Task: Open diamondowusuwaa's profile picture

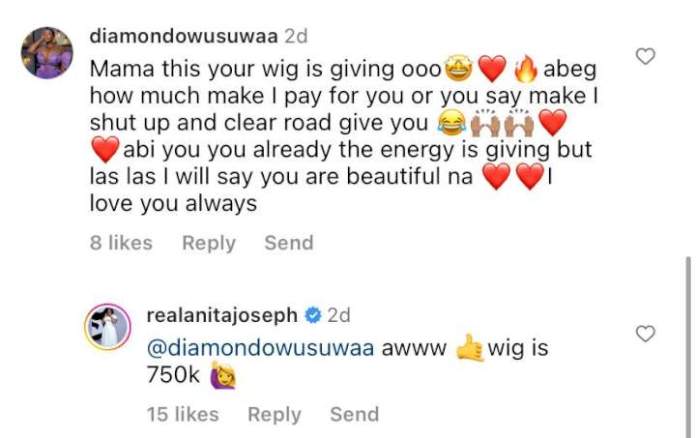Action: [x=47, y=52]
